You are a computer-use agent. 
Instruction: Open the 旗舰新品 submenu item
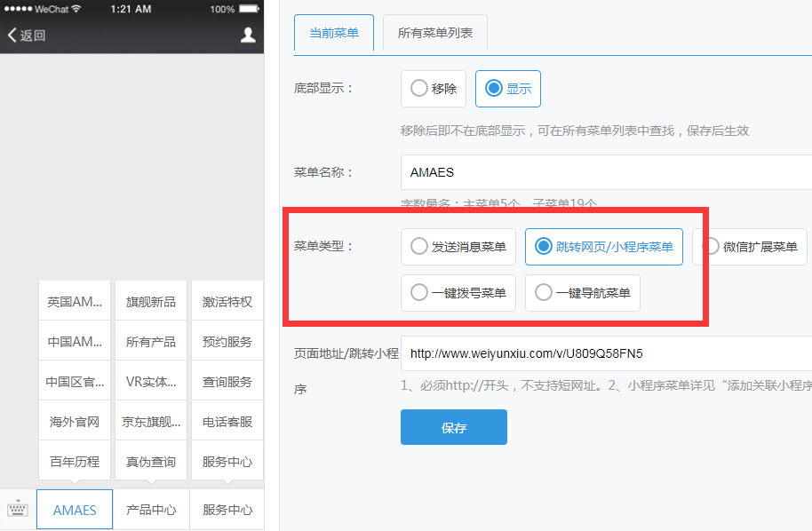pos(151,302)
